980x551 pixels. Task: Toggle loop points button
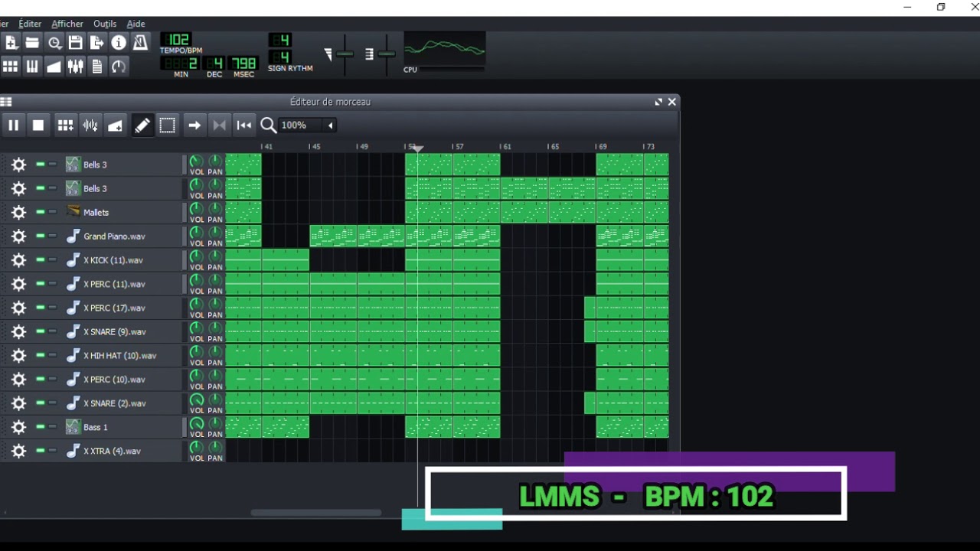[x=220, y=126]
